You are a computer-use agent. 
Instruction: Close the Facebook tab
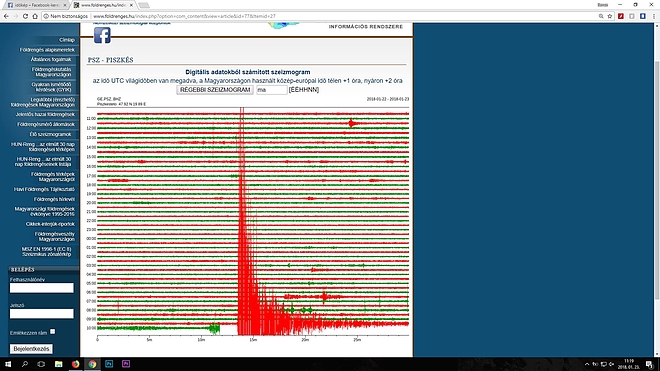pyautogui.click(x=65, y=5)
